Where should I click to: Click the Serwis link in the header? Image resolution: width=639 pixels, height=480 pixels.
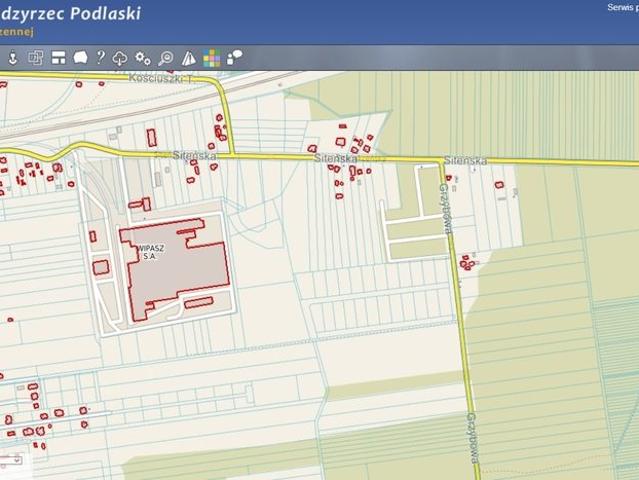click(620, 8)
